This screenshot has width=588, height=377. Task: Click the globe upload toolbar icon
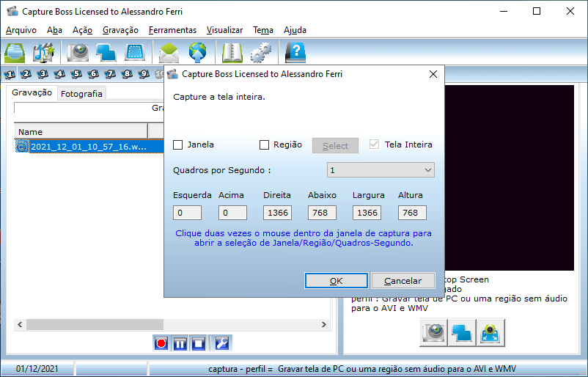(198, 53)
